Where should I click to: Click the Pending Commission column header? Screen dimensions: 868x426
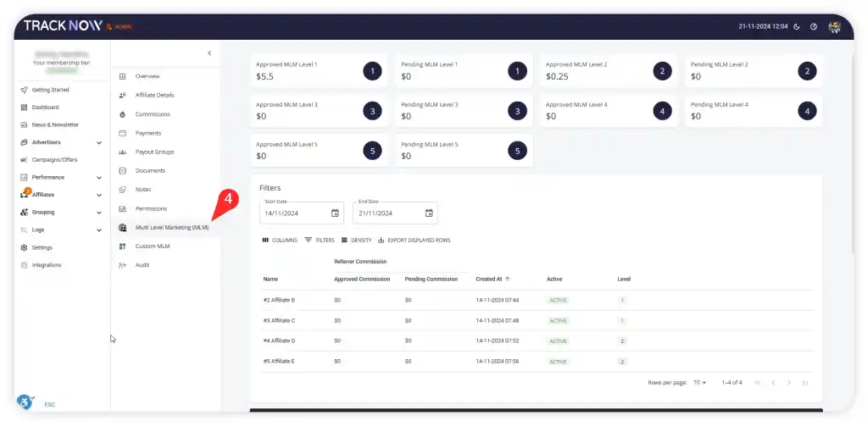pyautogui.click(x=431, y=279)
